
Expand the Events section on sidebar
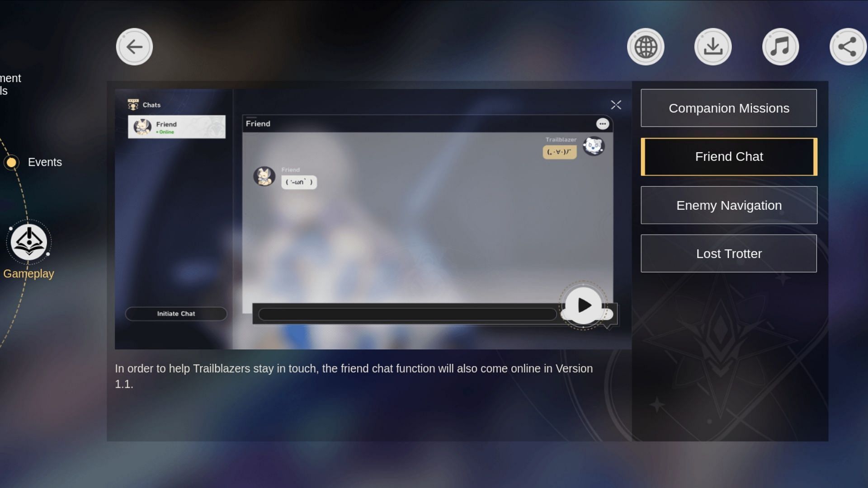point(45,162)
